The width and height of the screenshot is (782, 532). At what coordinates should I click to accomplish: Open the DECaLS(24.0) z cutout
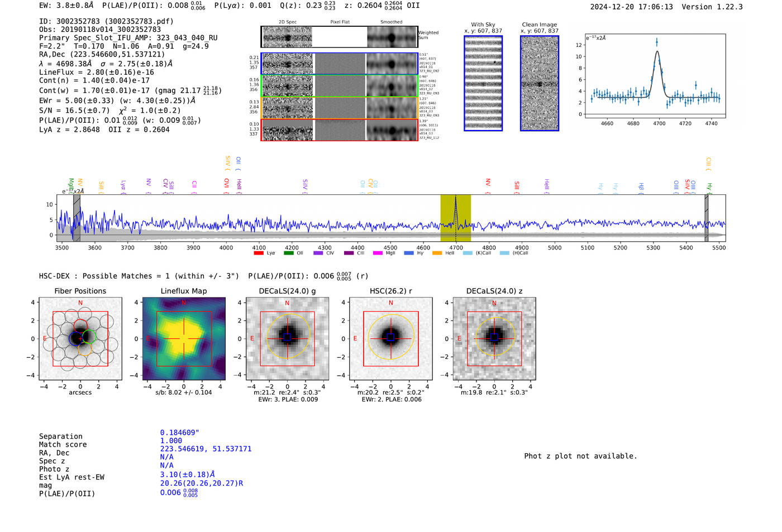pos(494,339)
